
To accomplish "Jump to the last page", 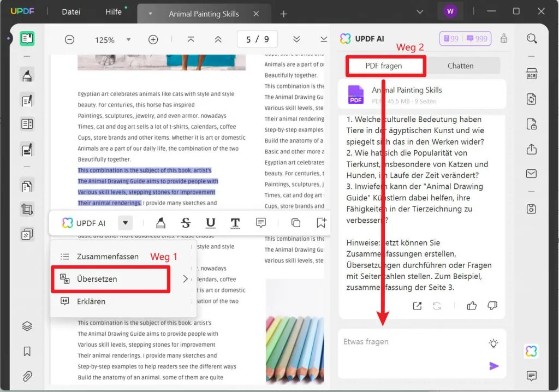I will 324,39.
